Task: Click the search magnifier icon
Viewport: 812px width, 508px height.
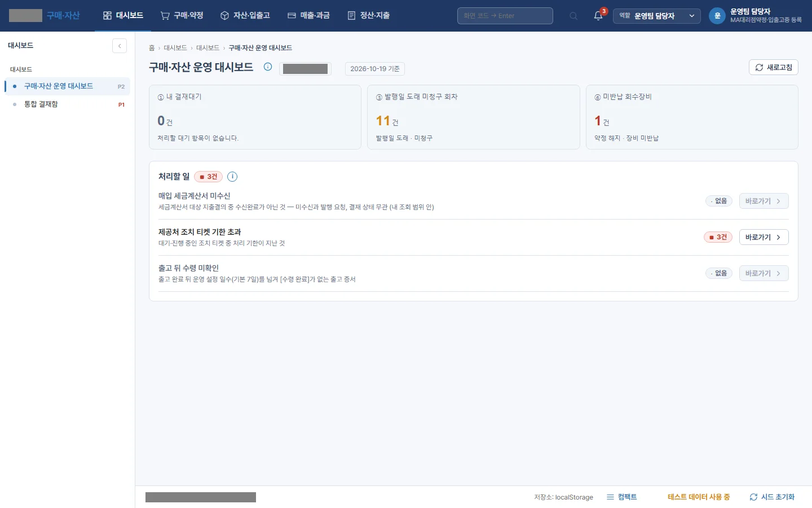Action: (573, 16)
